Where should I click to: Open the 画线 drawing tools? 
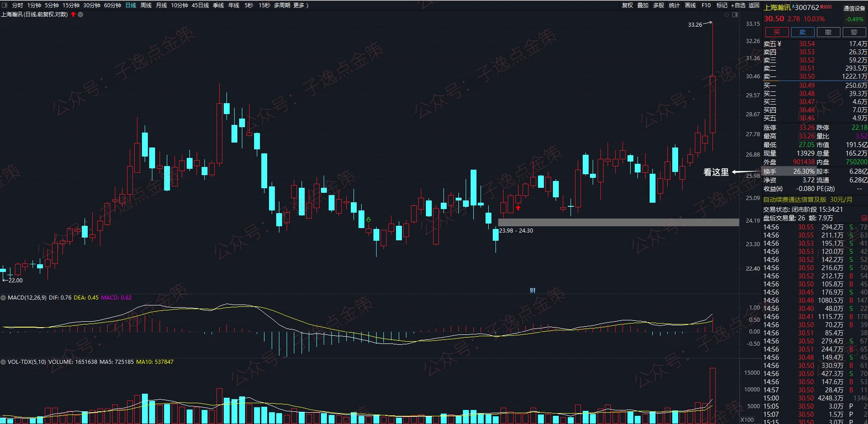690,5
